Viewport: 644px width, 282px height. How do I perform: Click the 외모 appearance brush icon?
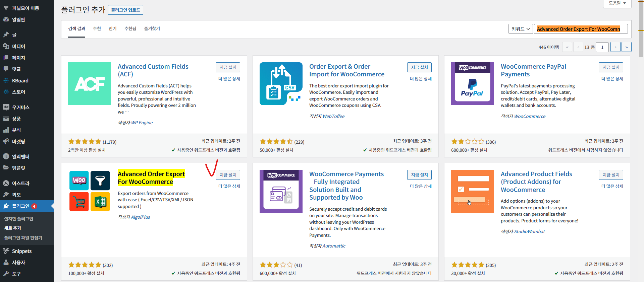point(6,195)
